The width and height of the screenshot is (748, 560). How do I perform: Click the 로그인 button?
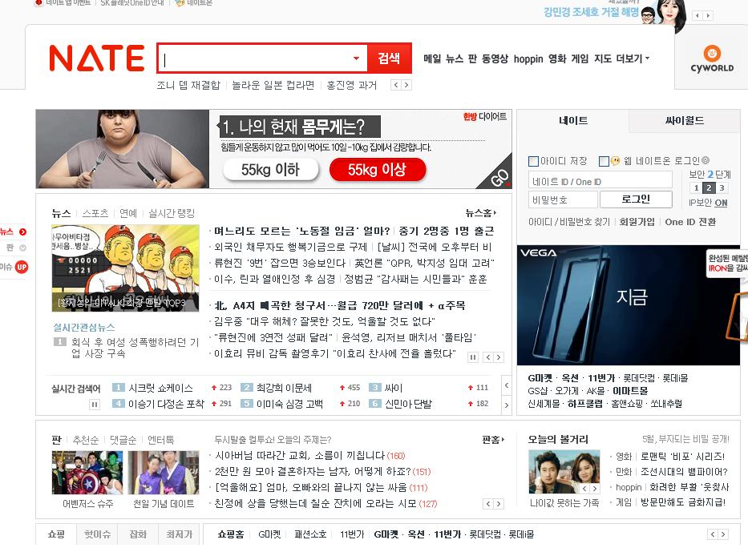coord(636,199)
